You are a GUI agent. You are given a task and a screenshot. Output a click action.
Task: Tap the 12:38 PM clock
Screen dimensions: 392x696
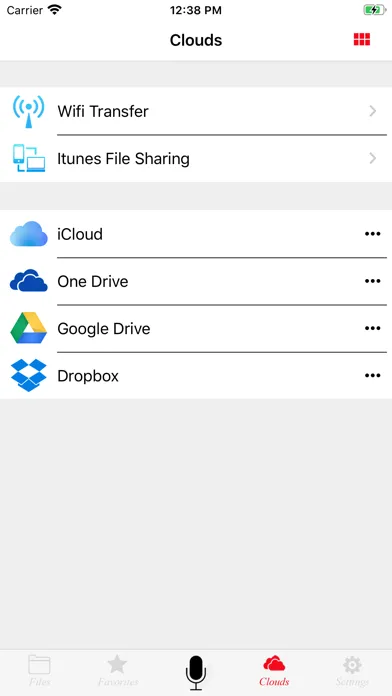(196, 10)
